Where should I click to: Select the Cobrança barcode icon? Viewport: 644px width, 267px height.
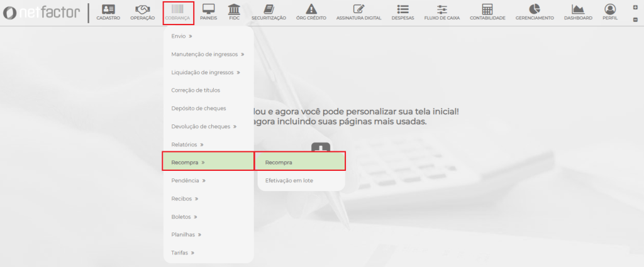[177, 9]
